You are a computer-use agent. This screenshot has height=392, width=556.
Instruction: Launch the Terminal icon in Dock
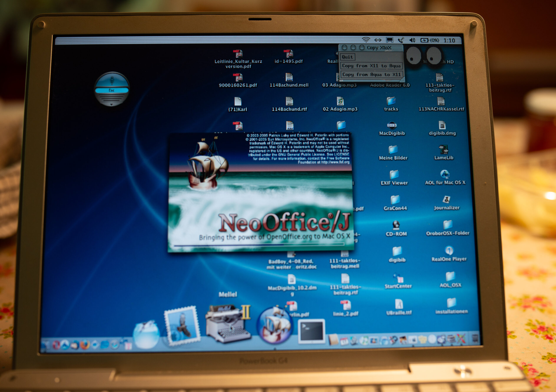click(x=311, y=331)
